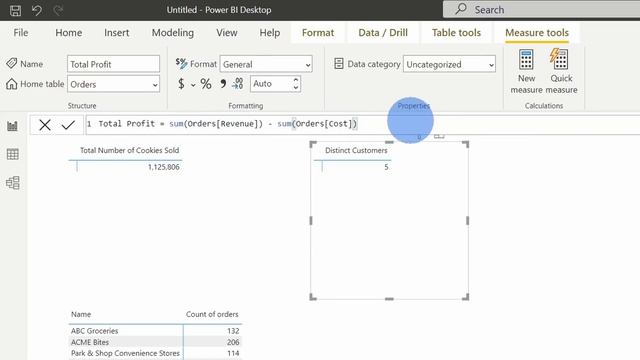The image size is (640, 360).
Task: Apply percentage format
Action: [x=206, y=84]
